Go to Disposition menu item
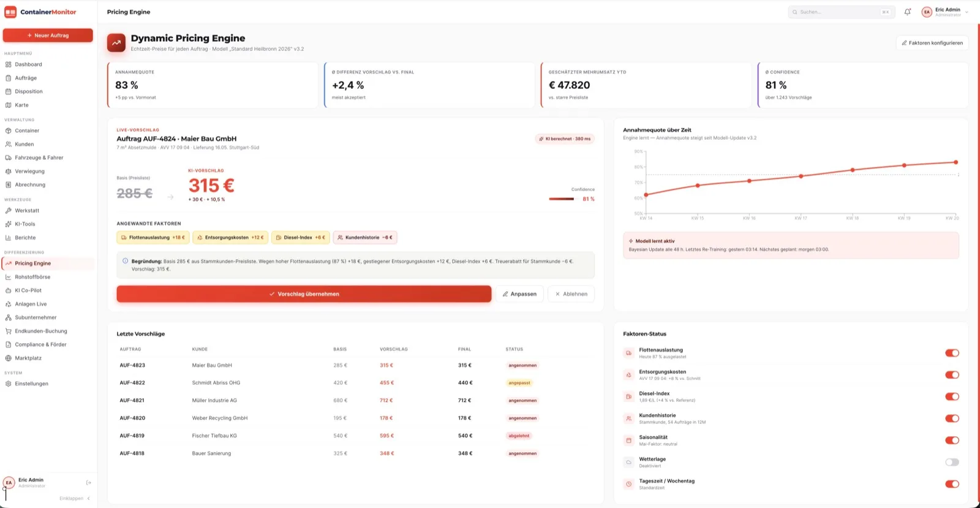This screenshot has width=980, height=508. 48,91
